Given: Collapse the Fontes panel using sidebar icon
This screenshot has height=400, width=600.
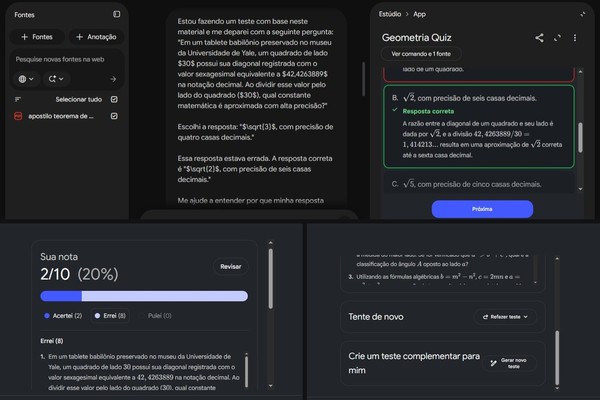Looking at the screenshot, I should [x=116, y=14].
